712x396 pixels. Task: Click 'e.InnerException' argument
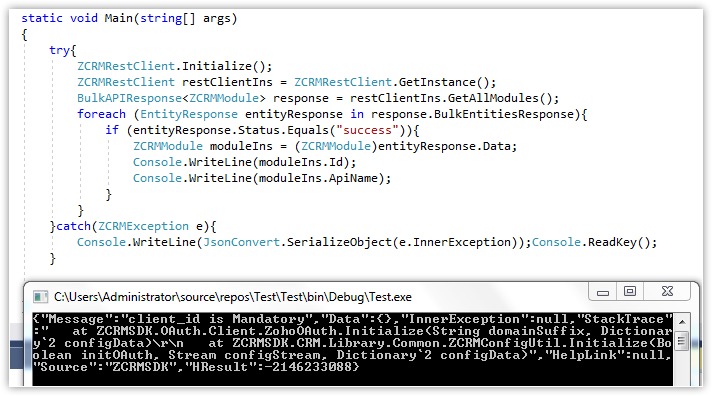(455, 242)
